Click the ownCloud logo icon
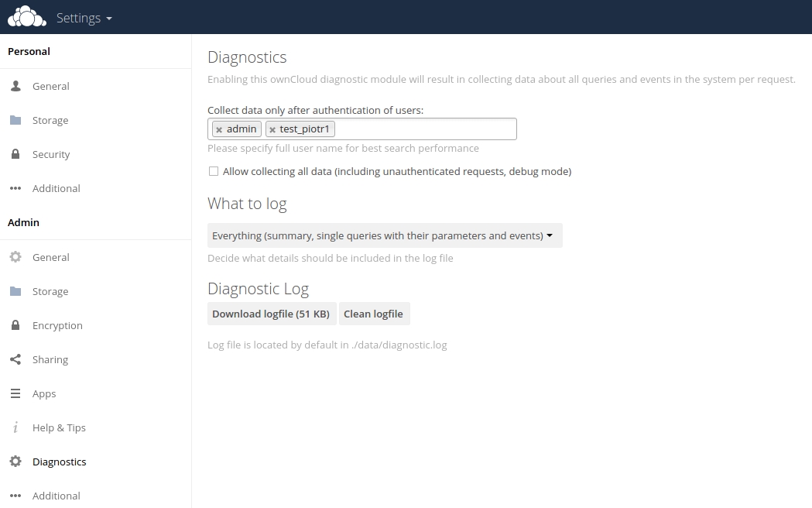The height and width of the screenshot is (508, 812). point(27,17)
